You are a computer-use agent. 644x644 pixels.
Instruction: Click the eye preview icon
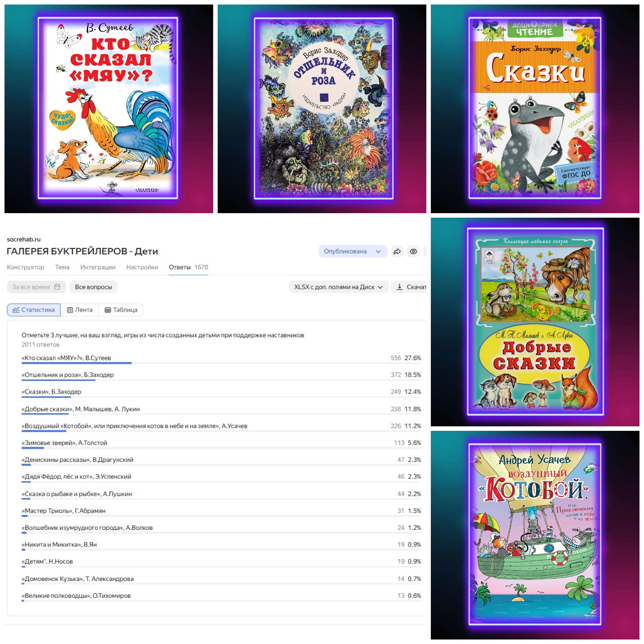coord(413,251)
